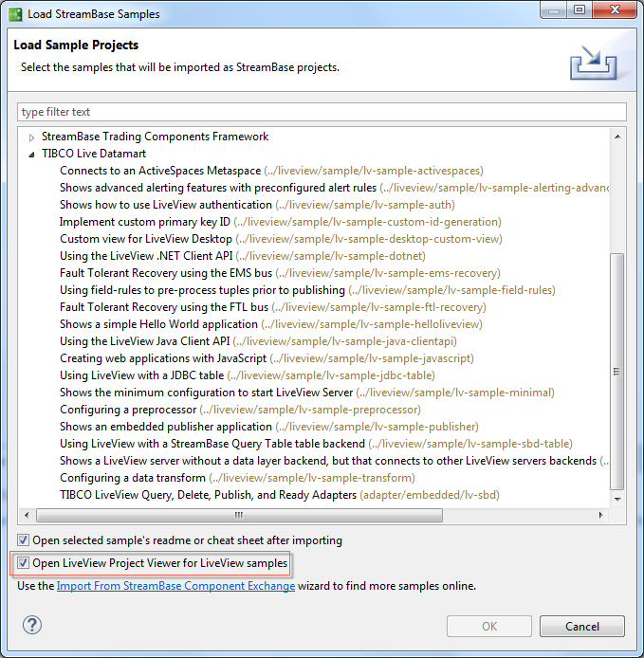Image resolution: width=644 pixels, height=658 pixels.
Task: Click the help question mark icon
Action: click(x=32, y=625)
